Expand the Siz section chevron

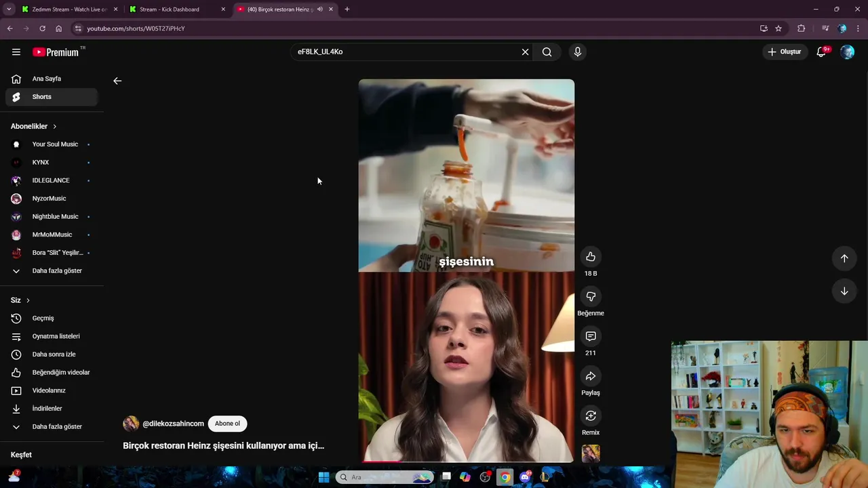[28, 300]
